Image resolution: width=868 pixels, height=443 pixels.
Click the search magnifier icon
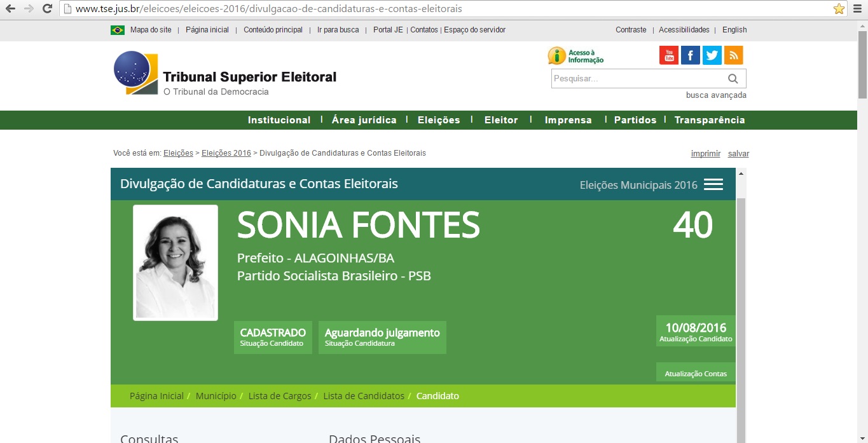coord(733,79)
